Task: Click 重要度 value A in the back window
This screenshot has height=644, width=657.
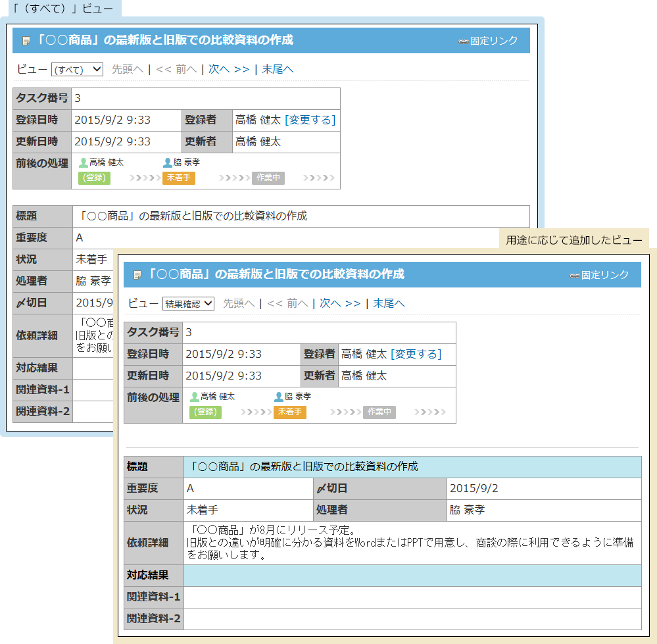Action: [x=80, y=238]
